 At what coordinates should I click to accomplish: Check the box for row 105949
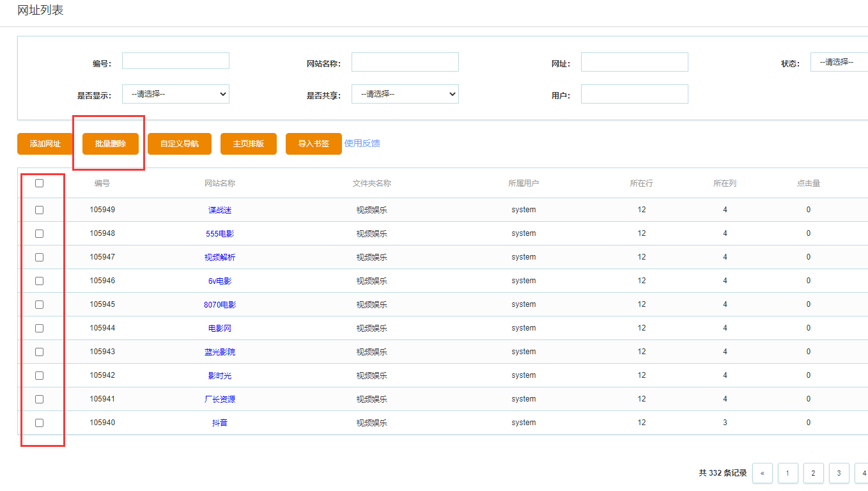(x=40, y=210)
